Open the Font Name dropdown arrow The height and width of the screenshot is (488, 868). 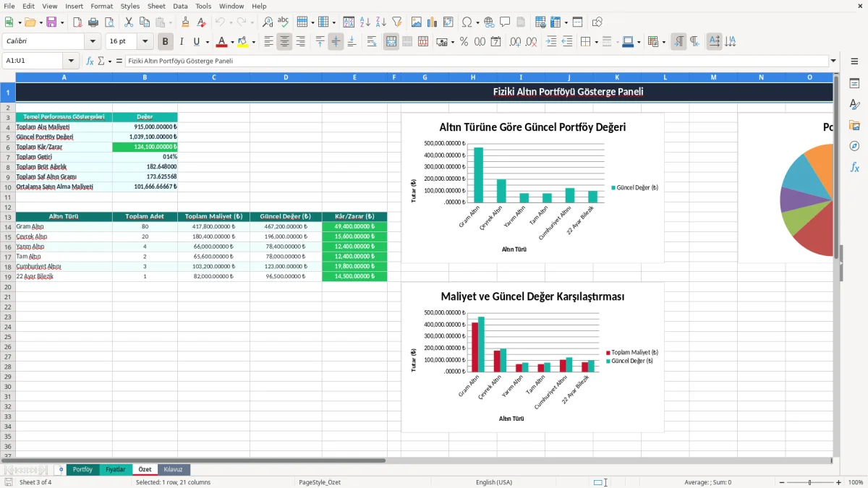point(93,42)
